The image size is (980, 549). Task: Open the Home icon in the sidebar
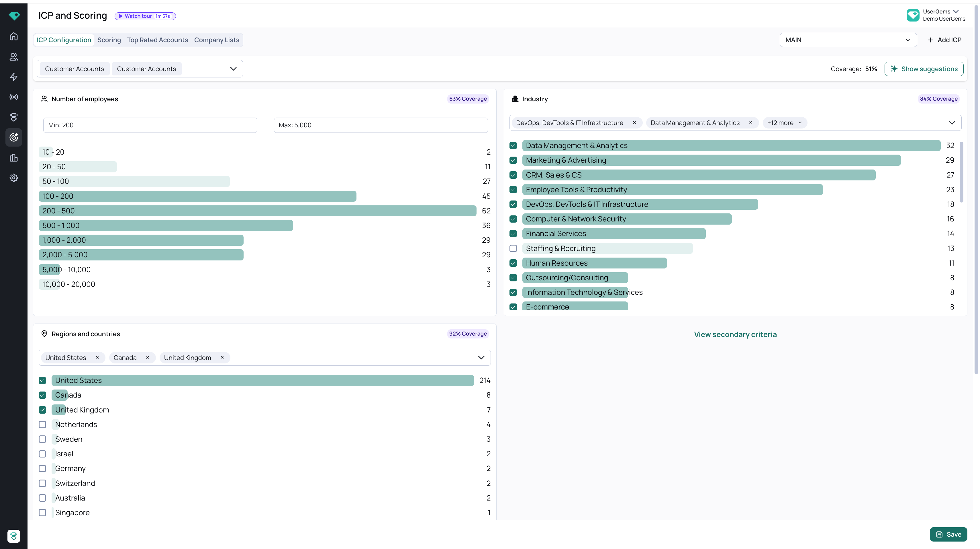(x=14, y=36)
